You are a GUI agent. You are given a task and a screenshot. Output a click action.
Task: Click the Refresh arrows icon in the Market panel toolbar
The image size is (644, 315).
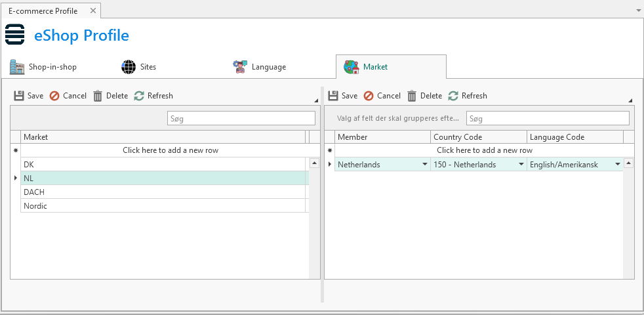click(139, 96)
